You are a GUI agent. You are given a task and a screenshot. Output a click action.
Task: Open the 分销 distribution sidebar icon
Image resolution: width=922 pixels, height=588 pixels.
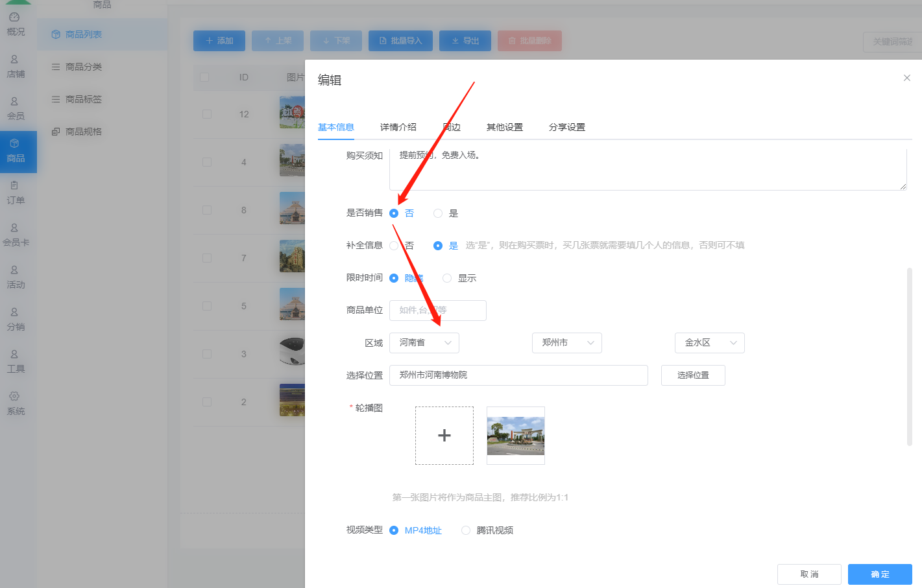14,312
